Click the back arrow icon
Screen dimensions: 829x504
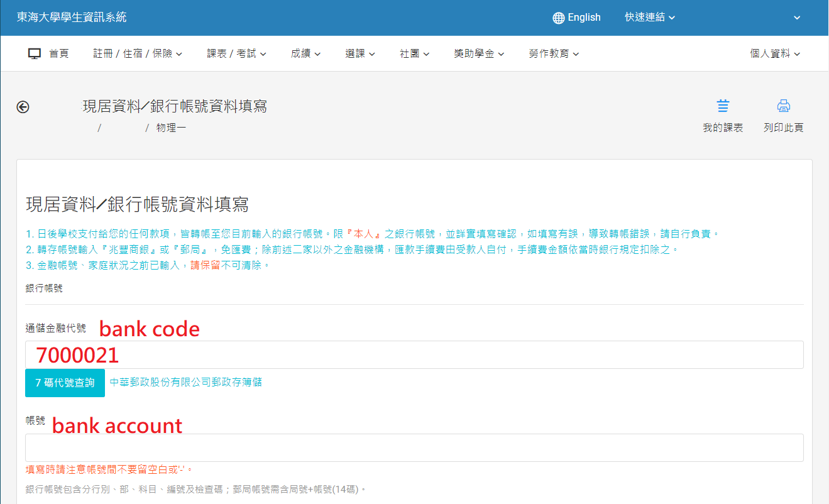coord(23,107)
